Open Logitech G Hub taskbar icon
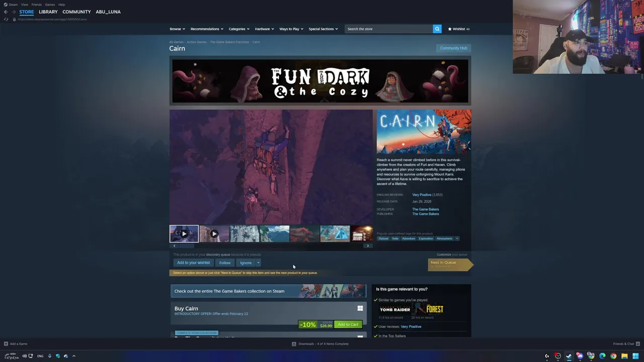644x362 pixels. (x=547, y=356)
